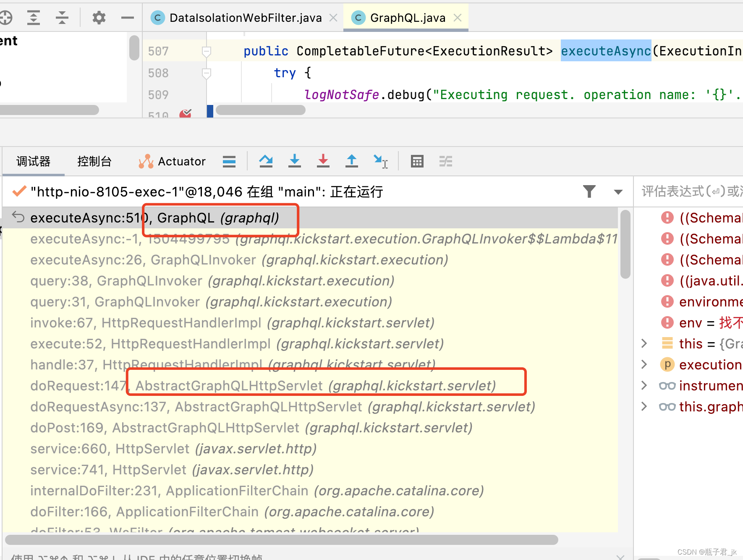Click the Expand All icon in project toolbar
Screen dimensions: 743x560
34,18
